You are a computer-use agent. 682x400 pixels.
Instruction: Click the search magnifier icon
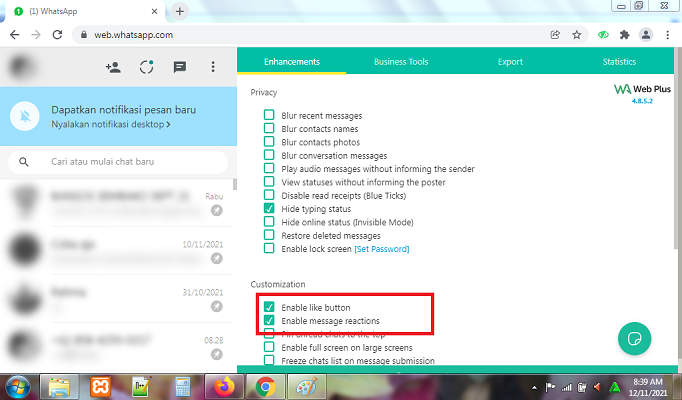point(24,162)
